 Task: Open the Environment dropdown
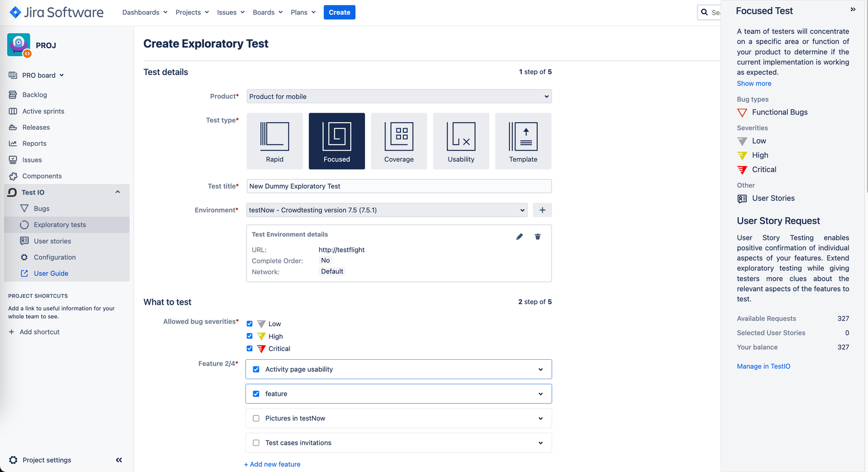[387, 210]
